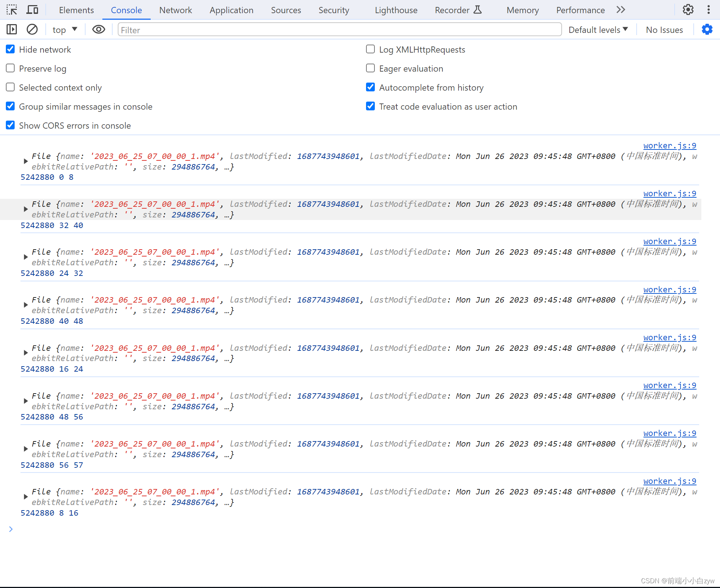Image resolution: width=720 pixels, height=588 pixels.
Task: Open worker.js:9 link for '48 56' log
Action: [670, 385]
